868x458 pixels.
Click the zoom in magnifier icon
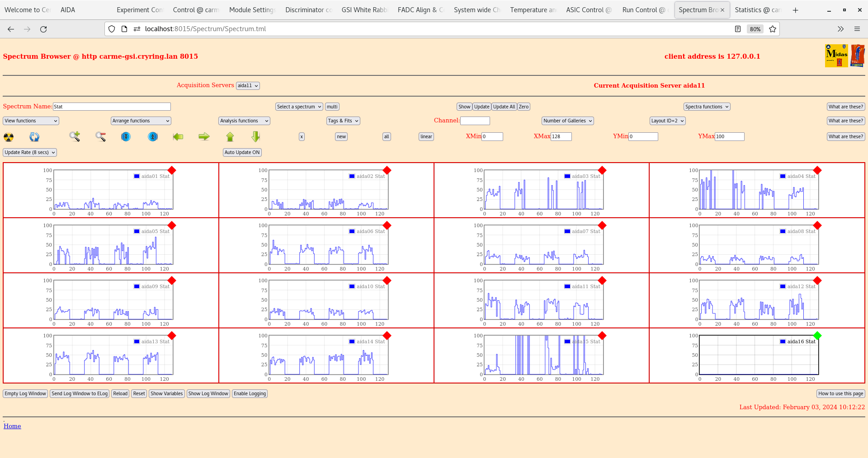click(x=75, y=136)
